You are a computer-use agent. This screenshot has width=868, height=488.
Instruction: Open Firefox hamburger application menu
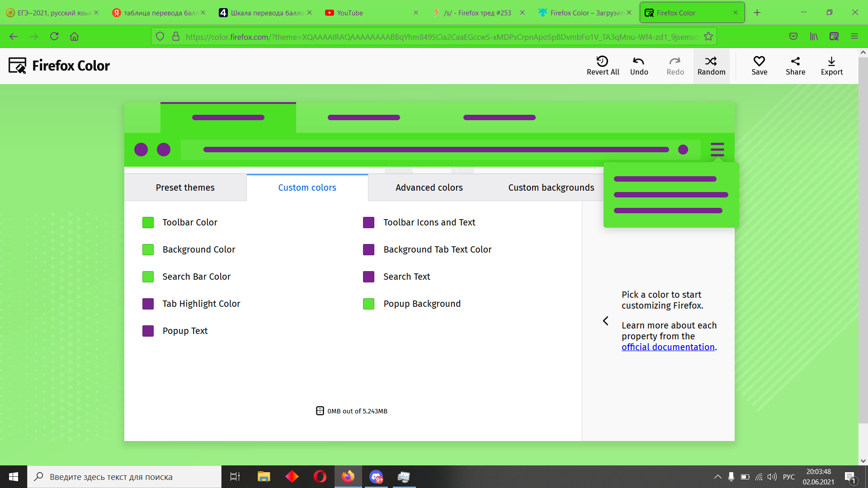[854, 37]
